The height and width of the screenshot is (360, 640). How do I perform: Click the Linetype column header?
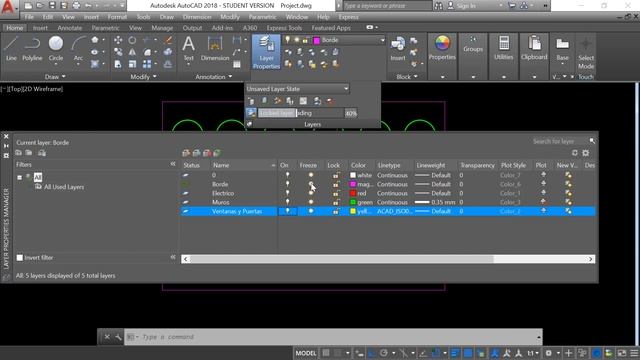pyautogui.click(x=389, y=165)
